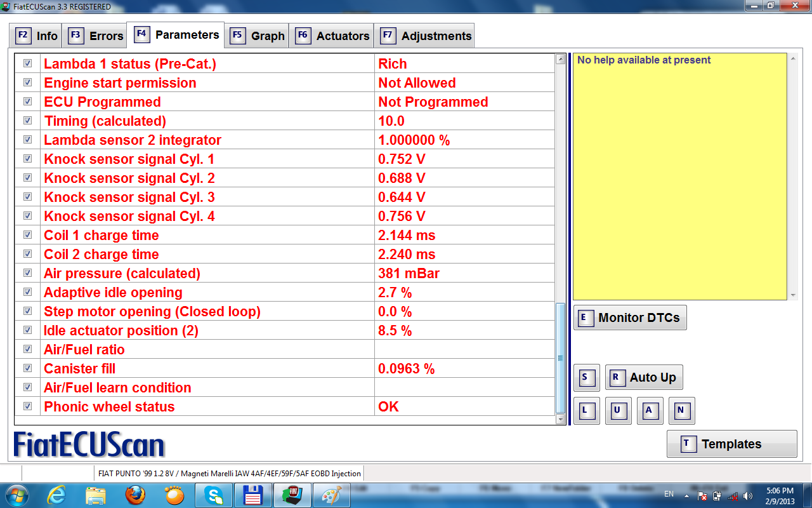Image resolution: width=812 pixels, height=508 pixels.
Task: Select the Phonic wheel status OK value
Action: [388, 406]
